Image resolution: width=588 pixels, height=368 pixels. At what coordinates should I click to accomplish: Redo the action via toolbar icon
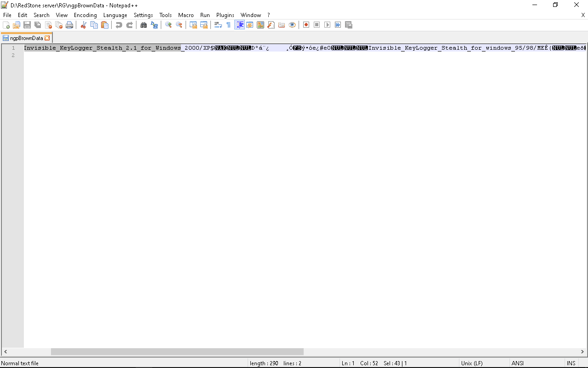130,25
